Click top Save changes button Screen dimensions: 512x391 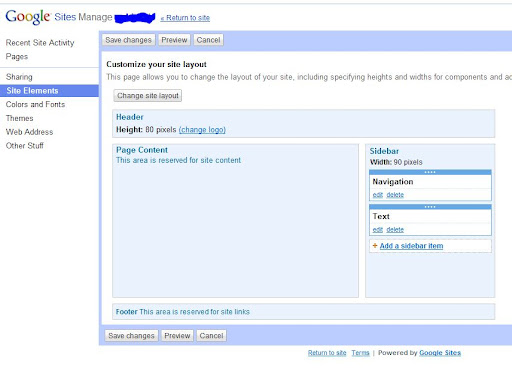tap(128, 40)
